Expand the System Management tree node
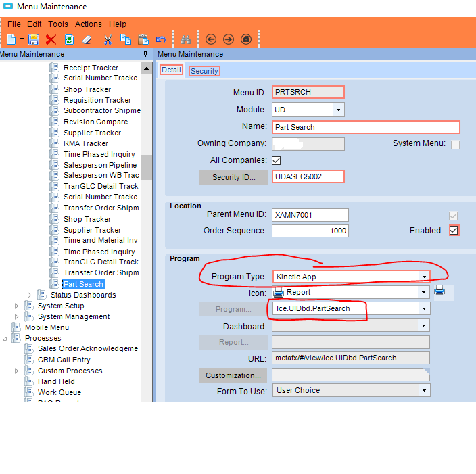 point(16,316)
